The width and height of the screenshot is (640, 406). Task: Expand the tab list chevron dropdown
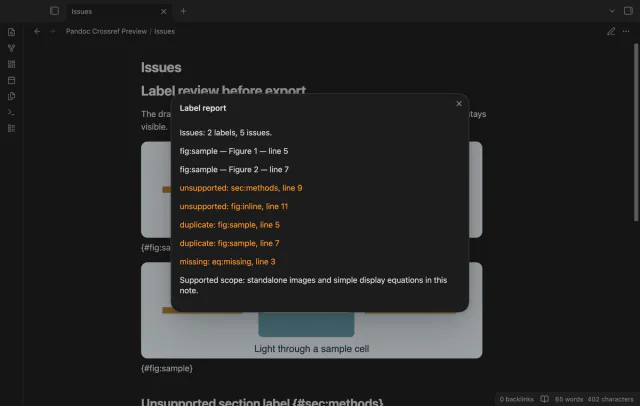pos(612,11)
